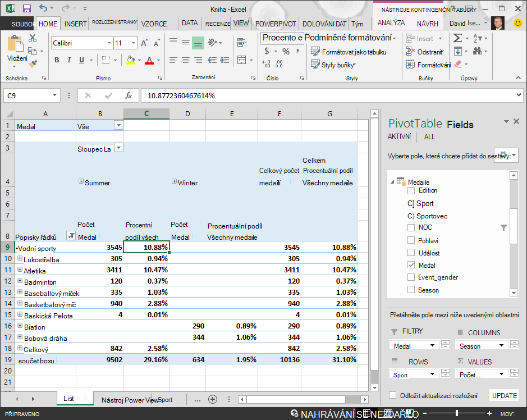Increase font size with the large A
This screenshot has width=527, height=420.
tap(144, 43)
